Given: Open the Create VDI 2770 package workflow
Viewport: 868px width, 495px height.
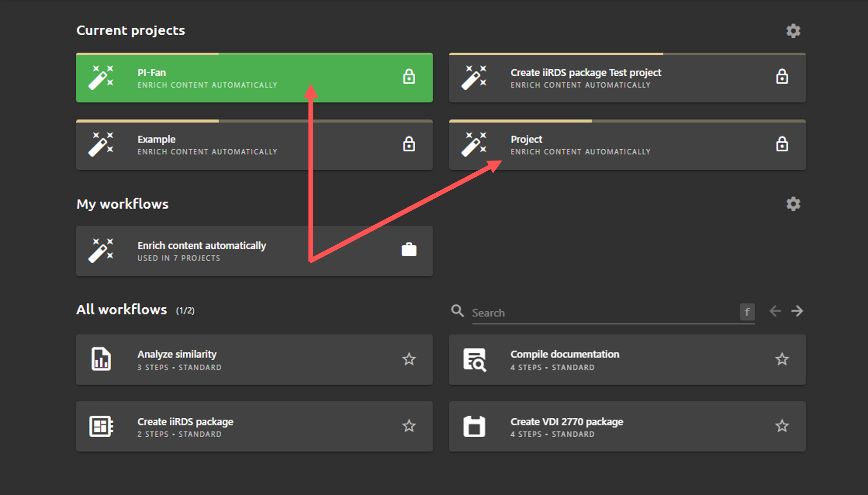Looking at the screenshot, I should coord(627,426).
